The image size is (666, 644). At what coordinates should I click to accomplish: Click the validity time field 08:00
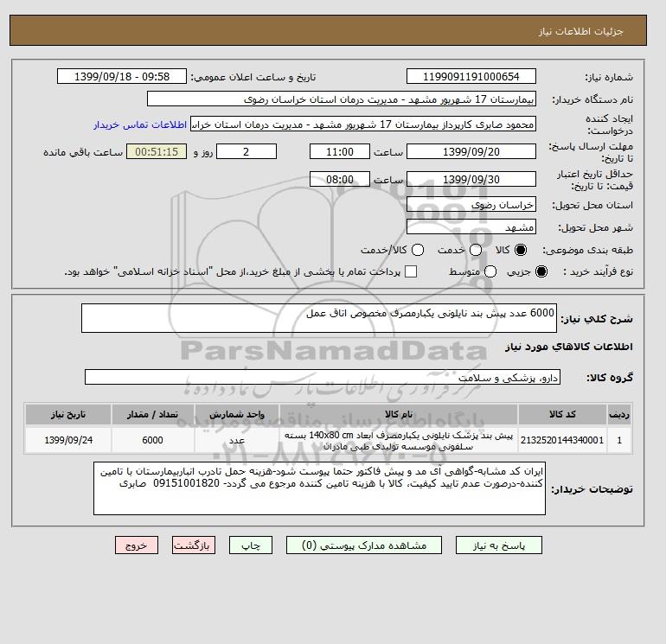pyautogui.click(x=340, y=179)
